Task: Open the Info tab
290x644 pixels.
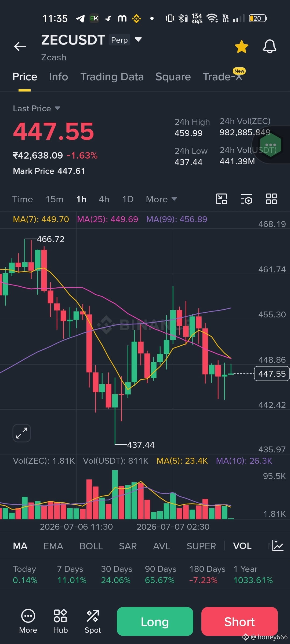Action: pyautogui.click(x=58, y=77)
